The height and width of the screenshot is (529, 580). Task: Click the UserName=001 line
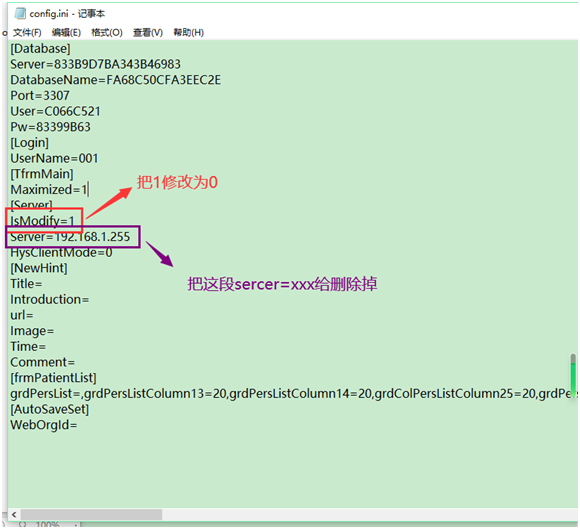[x=54, y=158]
